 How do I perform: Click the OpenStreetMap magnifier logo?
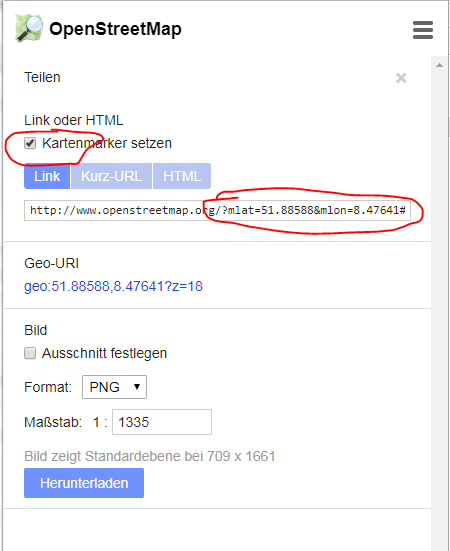coord(29,28)
